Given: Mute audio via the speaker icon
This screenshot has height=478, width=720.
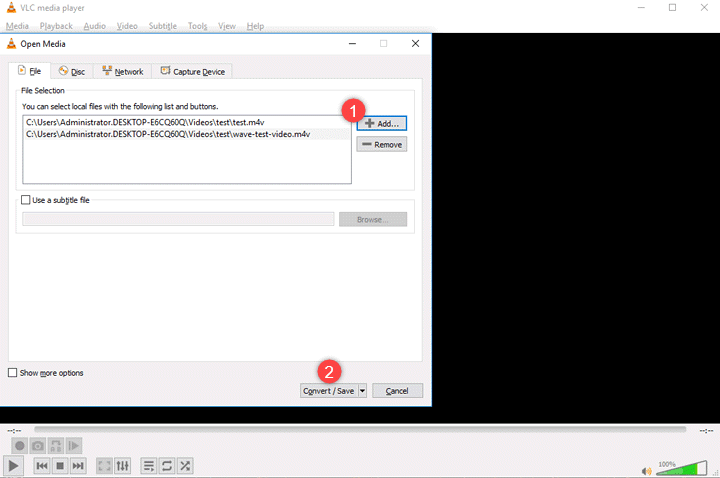Looking at the screenshot, I should (x=647, y=471).
